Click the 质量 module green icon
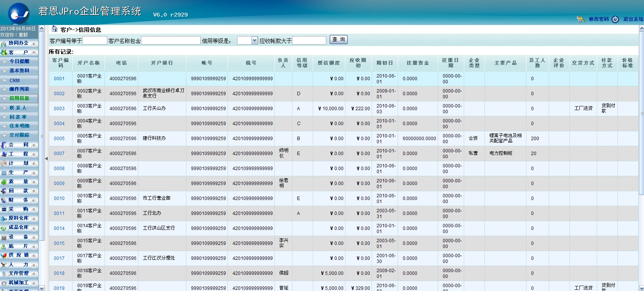The width and height of the screenshot is (644, 291). 3,182
